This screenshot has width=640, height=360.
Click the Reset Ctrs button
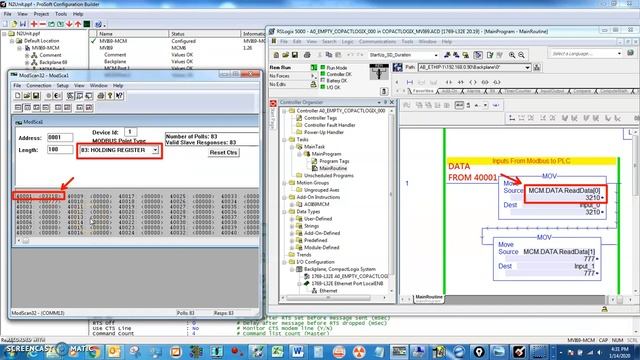point(223,153)
